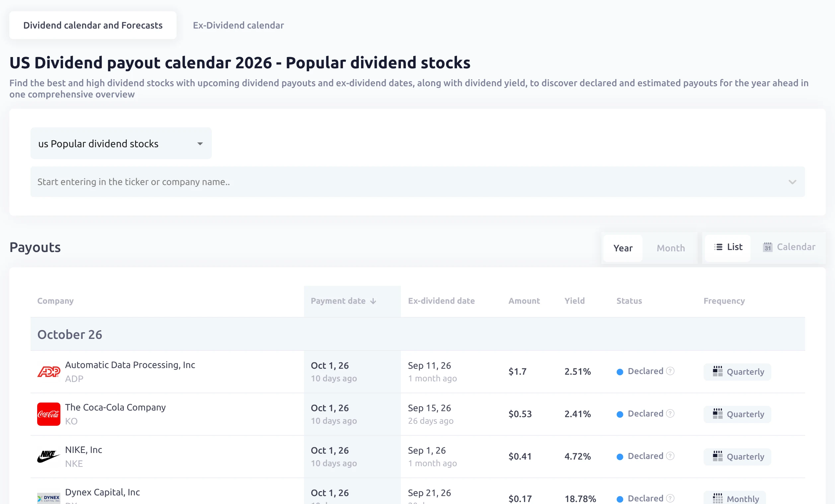Image resolution: width=835 pixels, height=504 pixels.
Task: Click the ADP ticker text
Action: coord(74,379)
